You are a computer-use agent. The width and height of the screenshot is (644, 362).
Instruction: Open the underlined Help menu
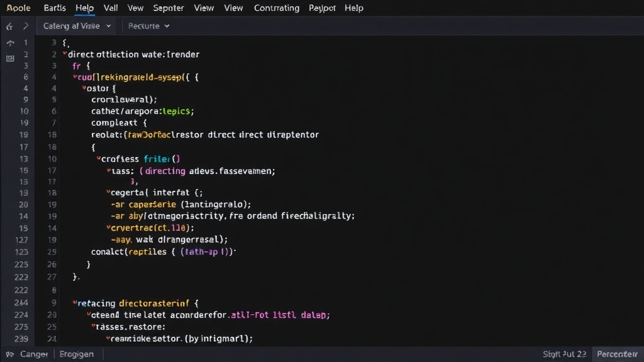pyautogui.click(x=85, y=8)
